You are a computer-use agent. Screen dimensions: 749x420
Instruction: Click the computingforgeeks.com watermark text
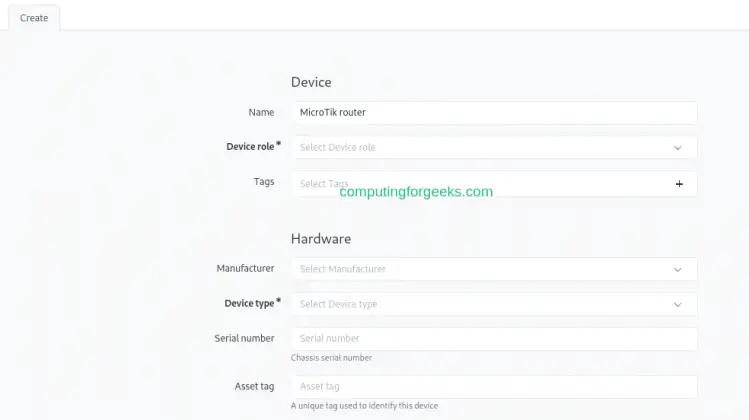tap(416, 192)
